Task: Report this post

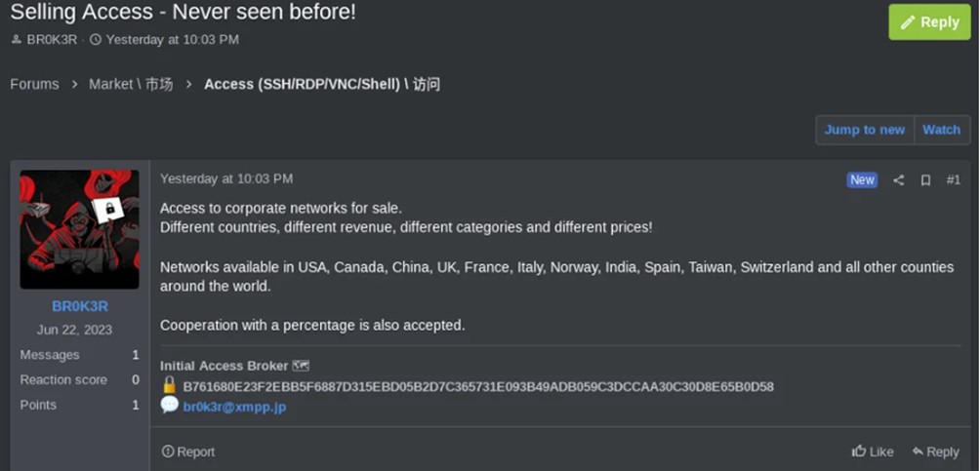Action: [x=188, y=451]
